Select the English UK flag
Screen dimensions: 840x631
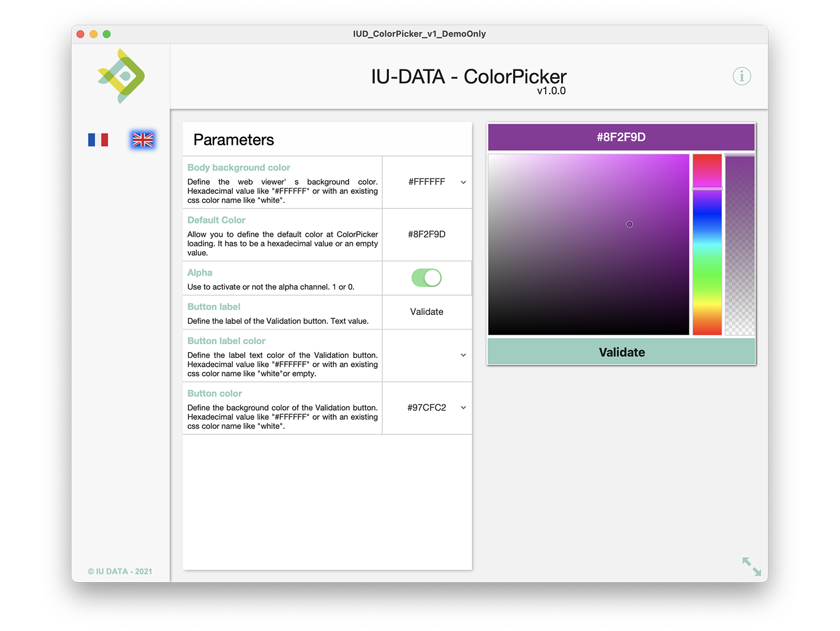tap(143, 140)
